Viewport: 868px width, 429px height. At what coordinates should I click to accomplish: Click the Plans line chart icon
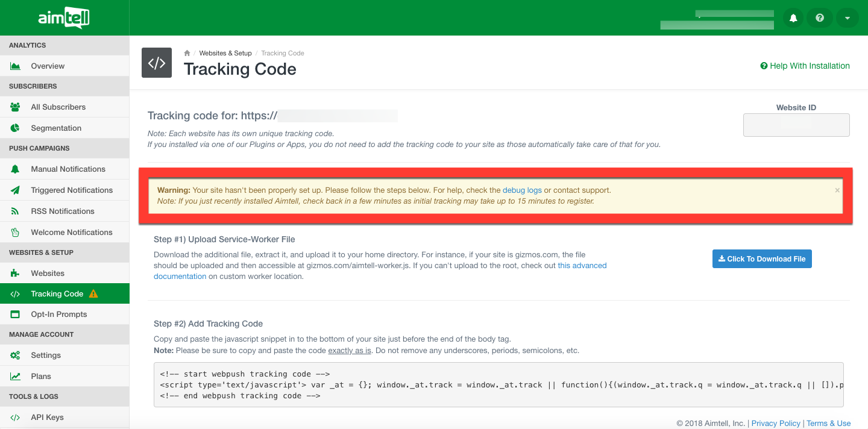click(16, 377)
